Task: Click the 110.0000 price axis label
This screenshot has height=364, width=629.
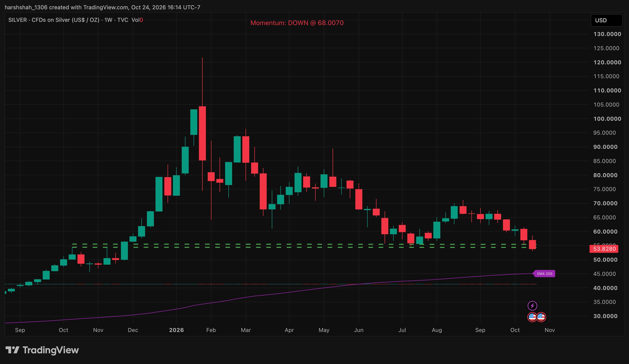Action: point(607,91)
